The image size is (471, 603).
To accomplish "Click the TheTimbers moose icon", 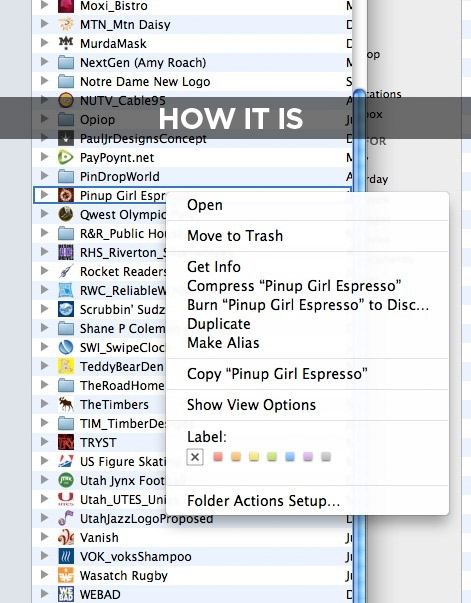I will (66, 405).
